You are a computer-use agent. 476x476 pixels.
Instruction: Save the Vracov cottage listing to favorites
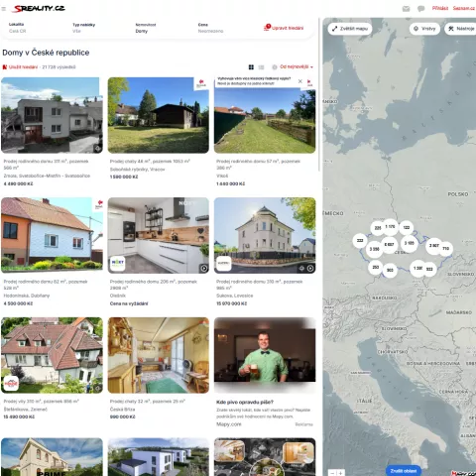pos(201,83)
